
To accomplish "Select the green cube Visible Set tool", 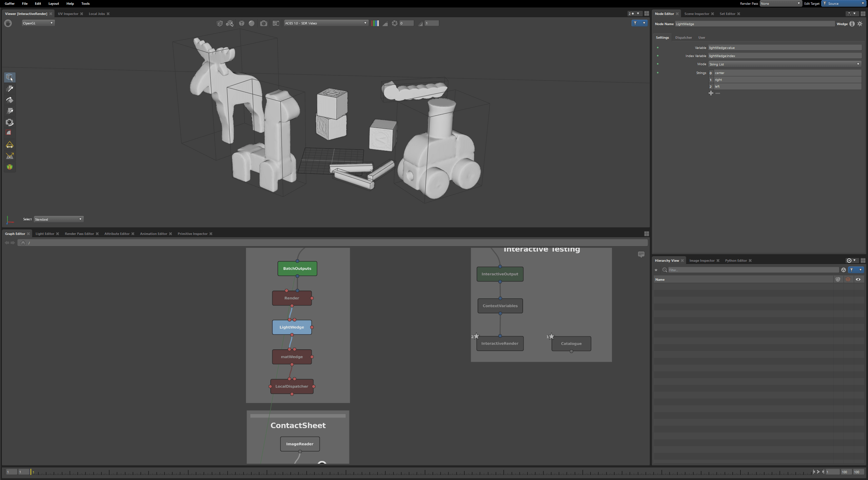I will [9, 167].
